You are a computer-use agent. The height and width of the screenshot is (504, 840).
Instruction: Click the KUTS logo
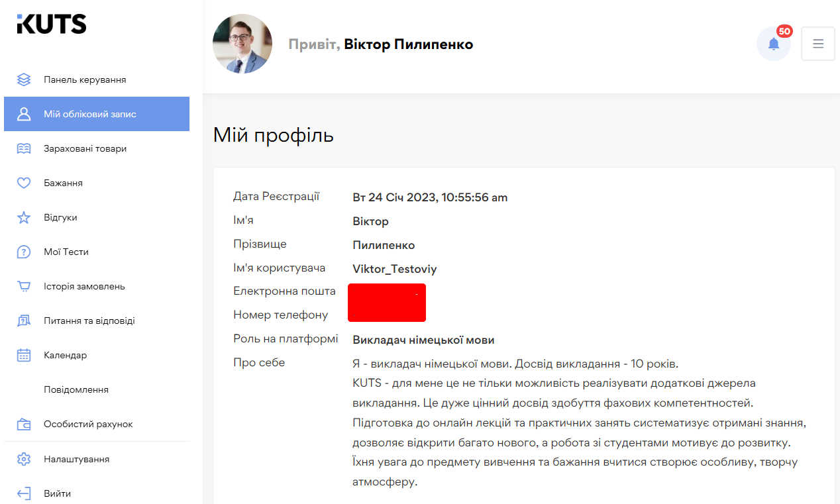(52, 24)
